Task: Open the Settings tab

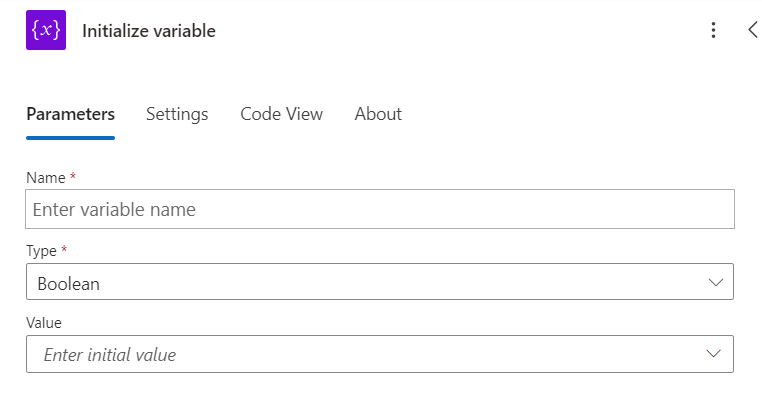Action: coord(177,114)
